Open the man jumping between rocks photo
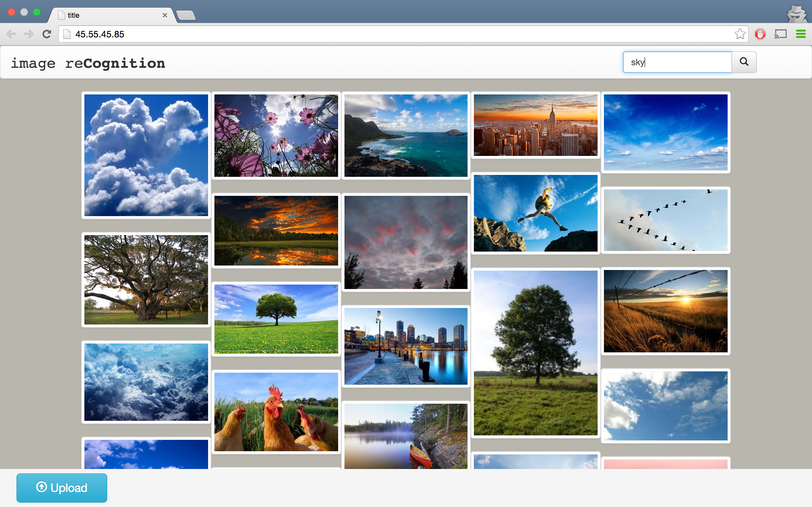 [535, 213]
